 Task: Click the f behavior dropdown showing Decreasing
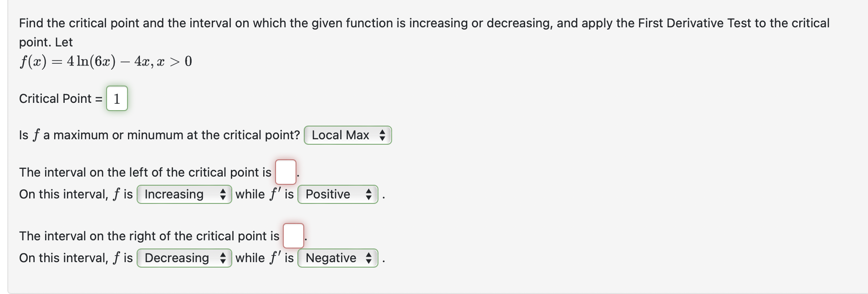(x=183, y=258)
